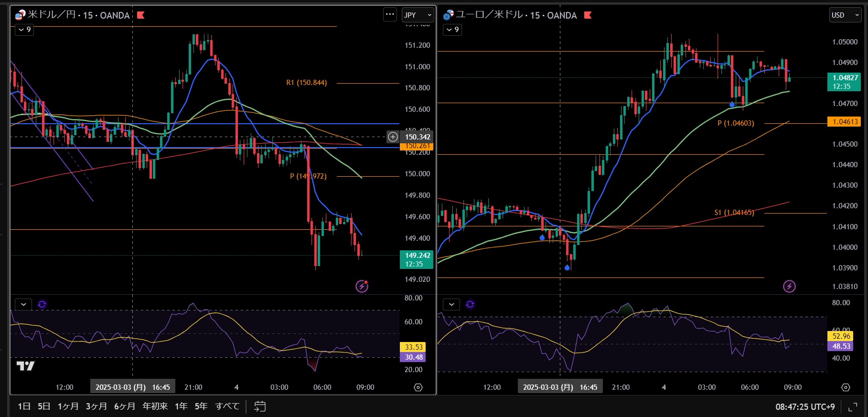Open right chart time axis settings gear
The height and width of the screenshot is (417, 868).
(x=846, y=387)
